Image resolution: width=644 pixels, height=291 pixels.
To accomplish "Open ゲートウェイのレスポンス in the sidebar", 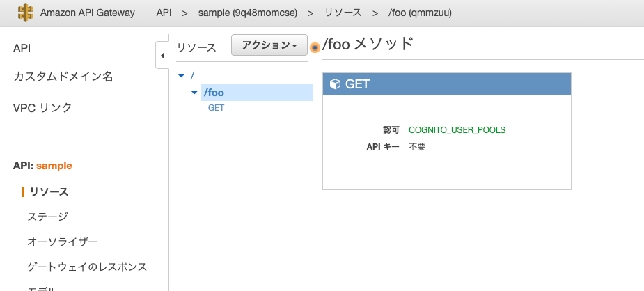I will [87, 267].
